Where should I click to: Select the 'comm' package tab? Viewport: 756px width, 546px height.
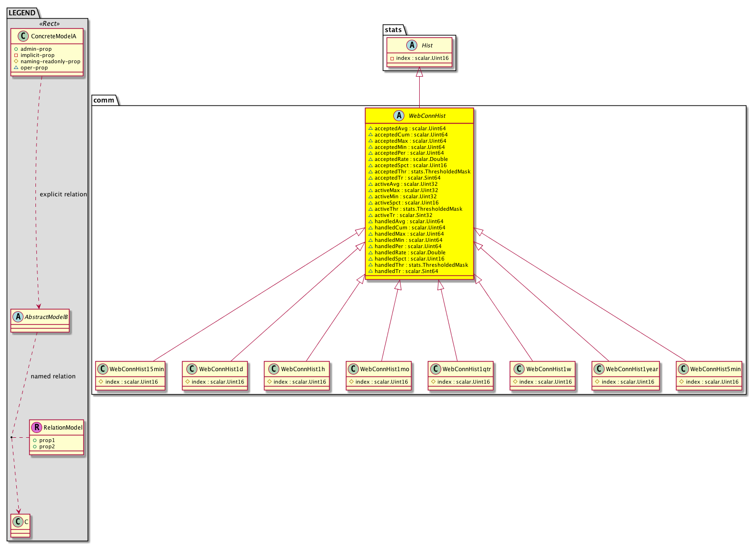pyautogui.click(x=104, y=100)
